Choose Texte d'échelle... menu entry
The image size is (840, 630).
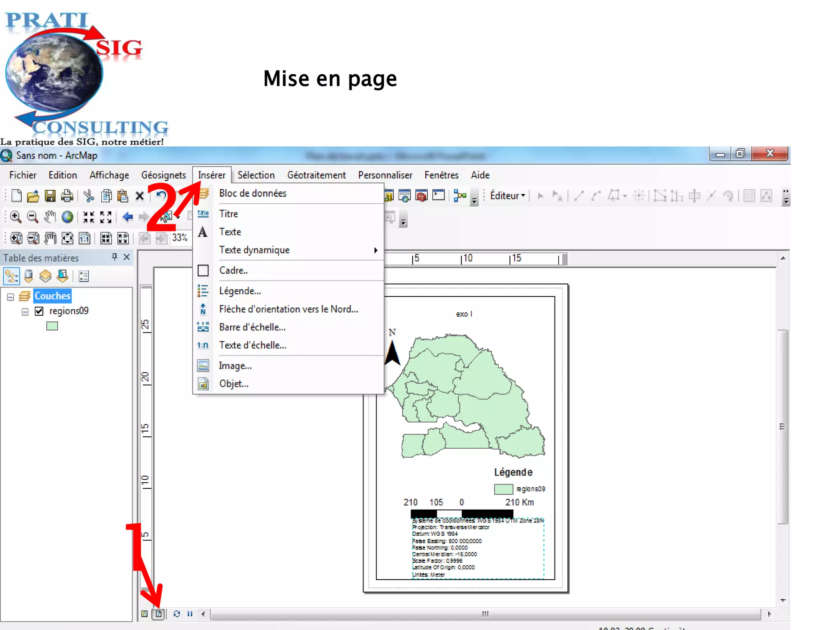289,345
